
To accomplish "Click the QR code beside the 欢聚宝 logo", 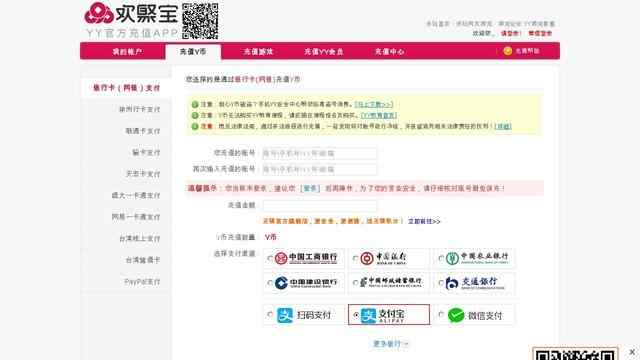I will click(200, 21).
